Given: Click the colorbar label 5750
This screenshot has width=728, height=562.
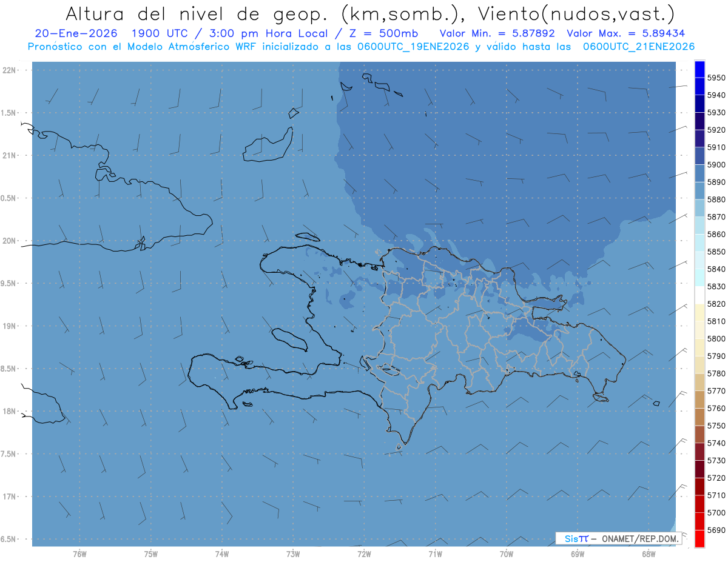Looking at the screenshot, I should (x=716, y=426).
